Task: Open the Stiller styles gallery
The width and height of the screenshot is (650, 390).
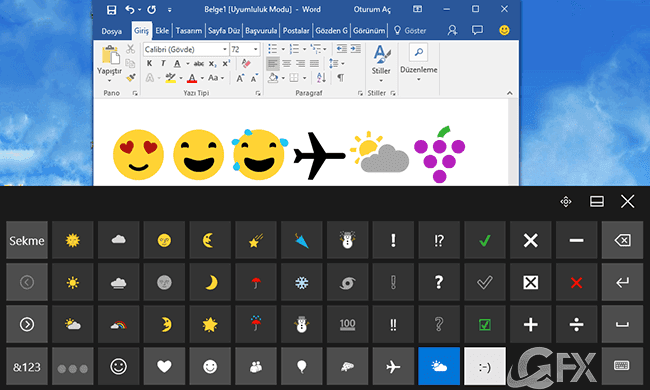Action: [381, 64]
